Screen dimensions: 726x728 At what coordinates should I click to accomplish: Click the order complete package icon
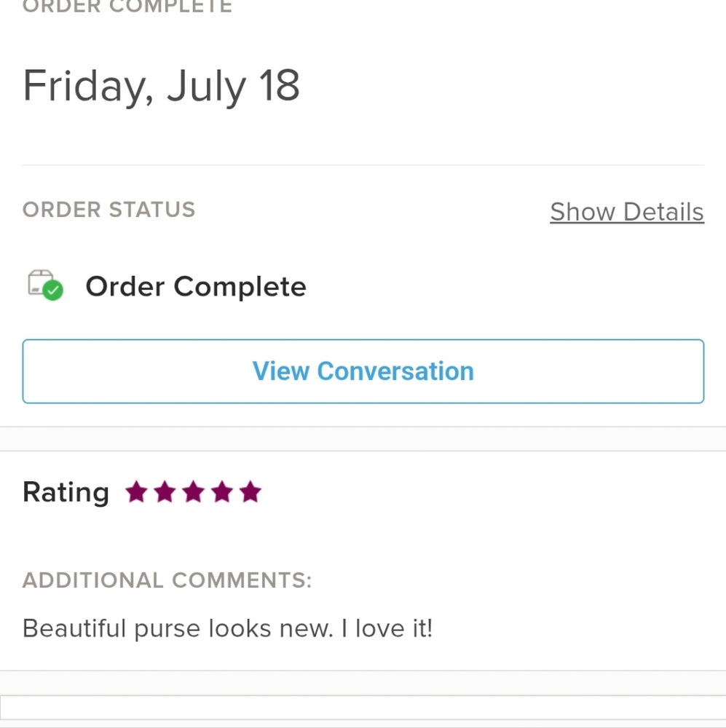pos(45,285)
